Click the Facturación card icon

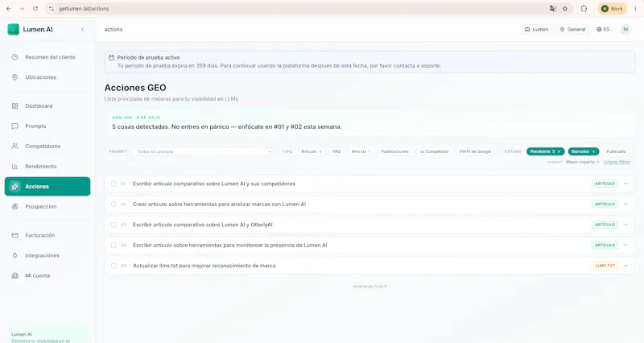(14, 235)
